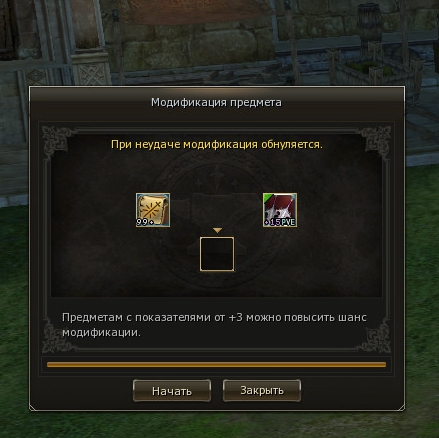Image resolution: width=439 pixels, height=438 pixels.
Task: Click the empty gold-bordered item slot
Action: (x=217, y=254)
